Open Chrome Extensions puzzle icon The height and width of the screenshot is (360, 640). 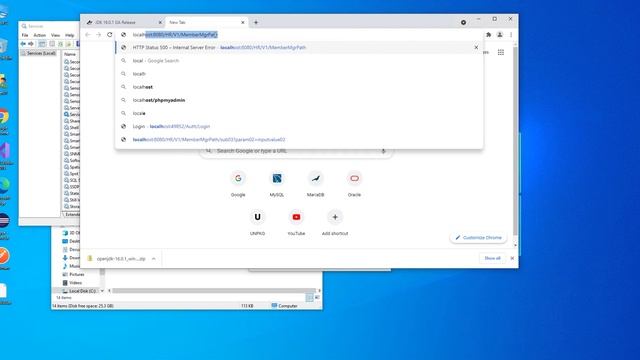pos(488,35)
